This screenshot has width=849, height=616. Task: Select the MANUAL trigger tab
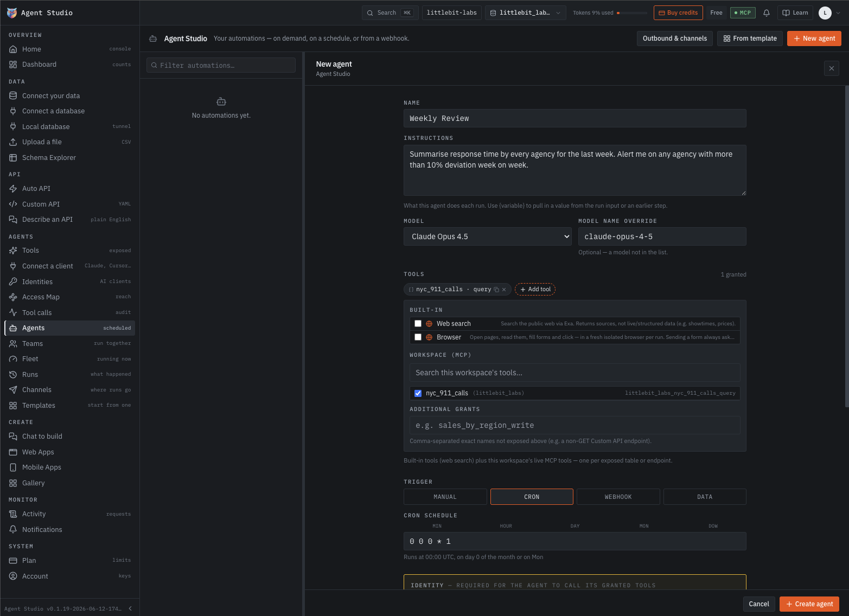(x=445, y=497)
